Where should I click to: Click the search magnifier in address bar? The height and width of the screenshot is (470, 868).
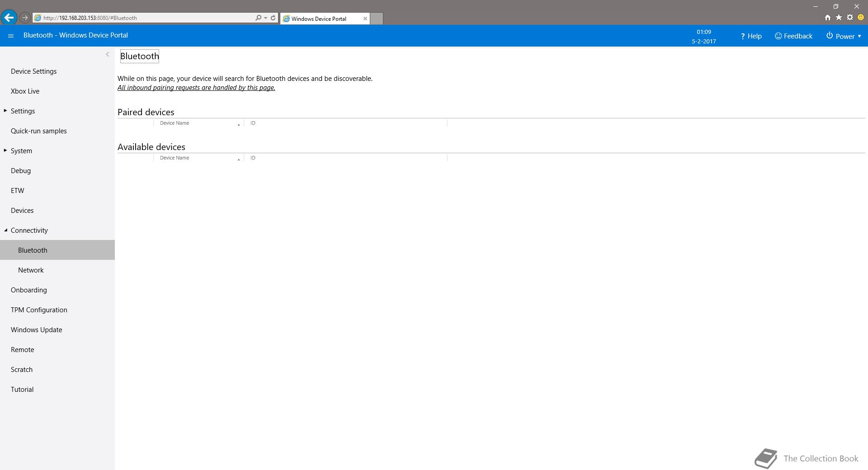click(x=258, y=18)
